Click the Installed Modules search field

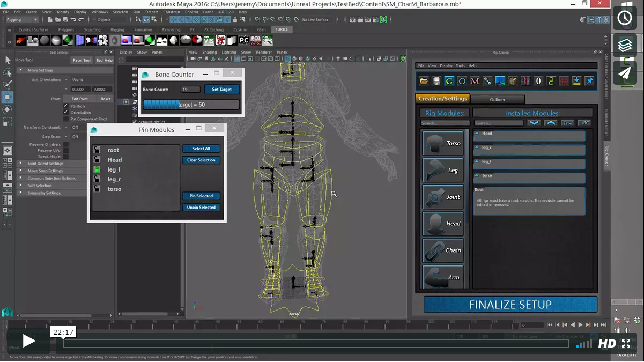tap(499, 123)
